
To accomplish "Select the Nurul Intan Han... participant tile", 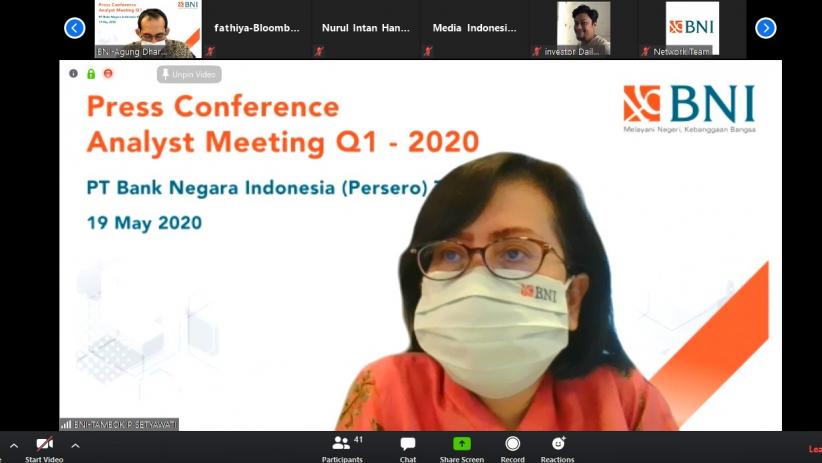I will click(x=365, y=29).
